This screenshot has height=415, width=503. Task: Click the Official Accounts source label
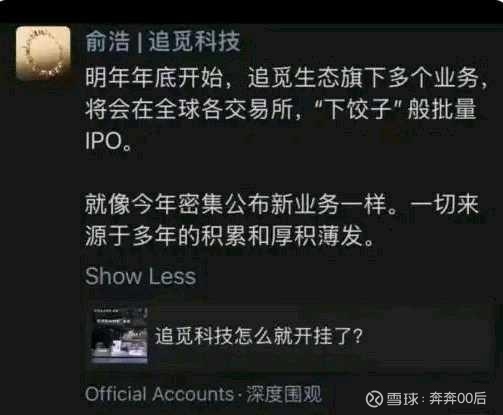point(159,394)
